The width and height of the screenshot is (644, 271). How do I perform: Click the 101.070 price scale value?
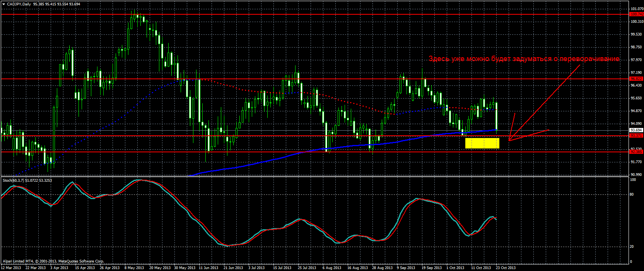tap(637, 9)
